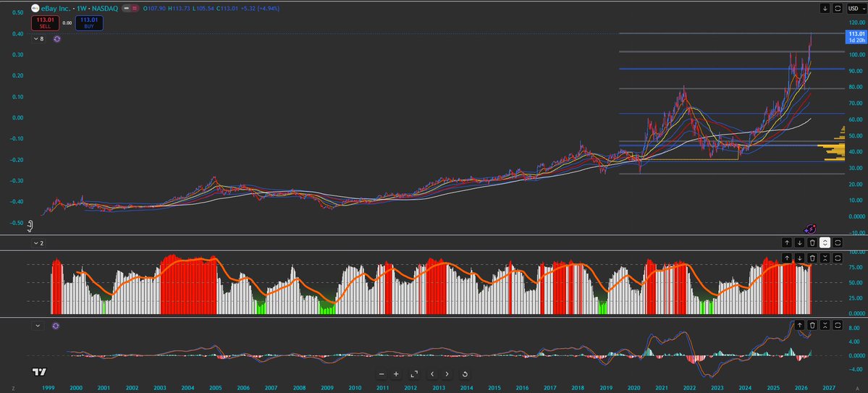Click the 2009 label on the time axis
Viewport: 868px width, 393px height.
[326, 389]
